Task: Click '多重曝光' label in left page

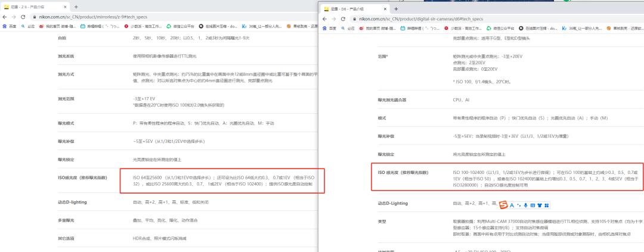Action: click(66, 220)
